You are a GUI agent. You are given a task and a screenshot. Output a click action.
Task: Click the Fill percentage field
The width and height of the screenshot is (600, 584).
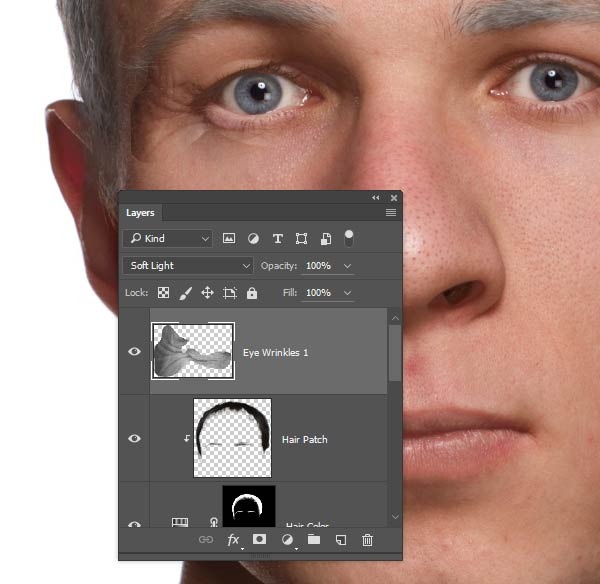pos(319,293)
